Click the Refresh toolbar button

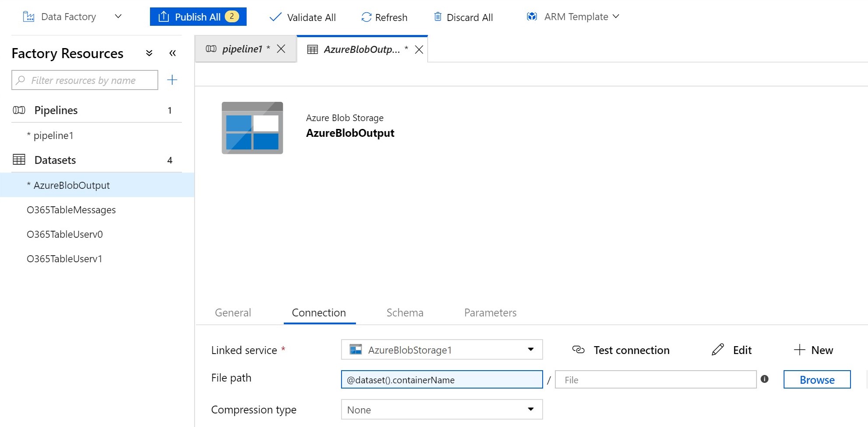click(x=384, y=17)
